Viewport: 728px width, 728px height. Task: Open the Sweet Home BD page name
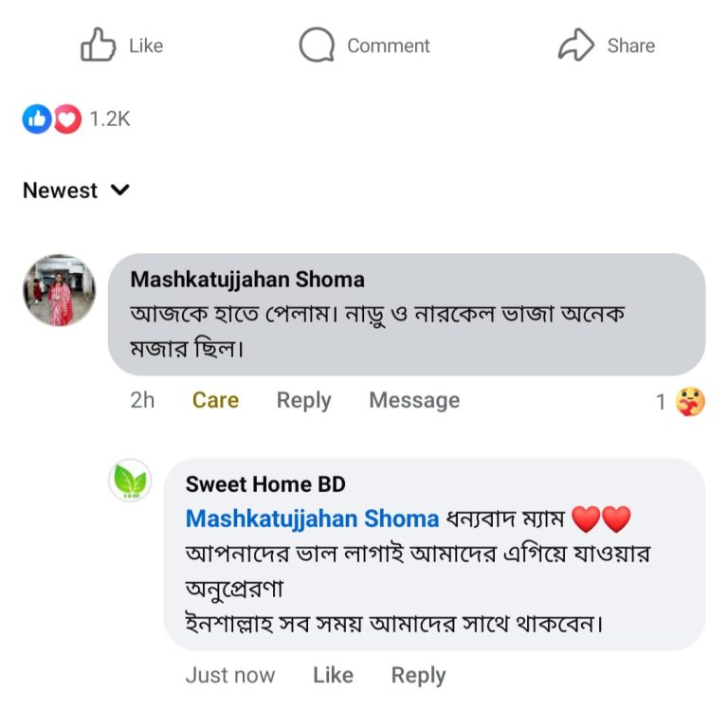pos(265,484)
